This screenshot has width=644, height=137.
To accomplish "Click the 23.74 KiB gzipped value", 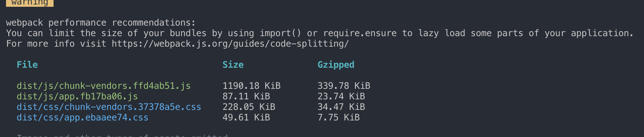I will (341, 96).
